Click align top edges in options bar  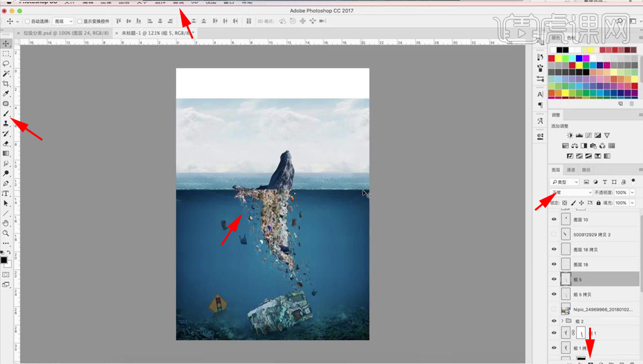click(x=118, y=21)
